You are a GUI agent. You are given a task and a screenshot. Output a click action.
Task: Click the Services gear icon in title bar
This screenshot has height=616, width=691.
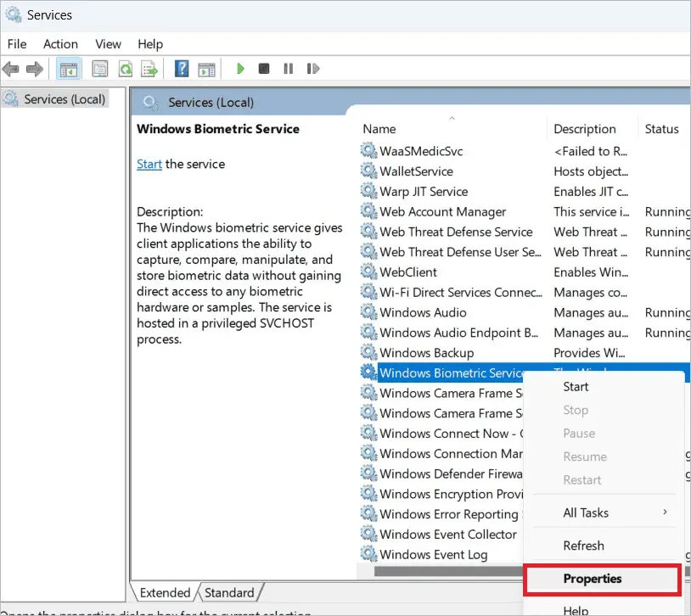pyautogui.click(x=14, y=14)
